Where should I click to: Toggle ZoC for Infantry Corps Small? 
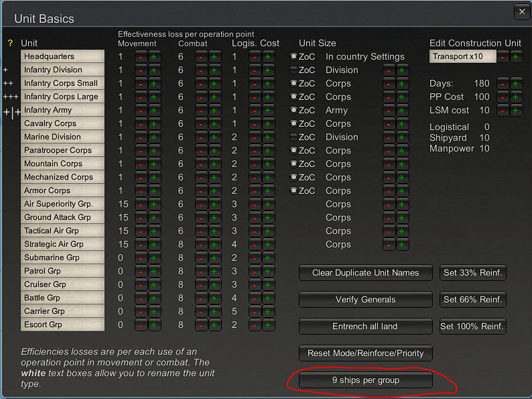294,84
